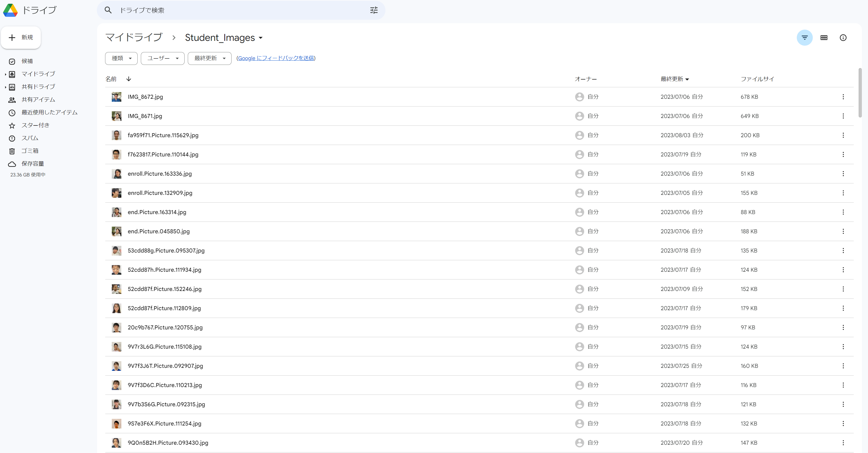This screenshot has height=453, width=868.
Task: Click Google feedback link
Action: pos(276,58)
